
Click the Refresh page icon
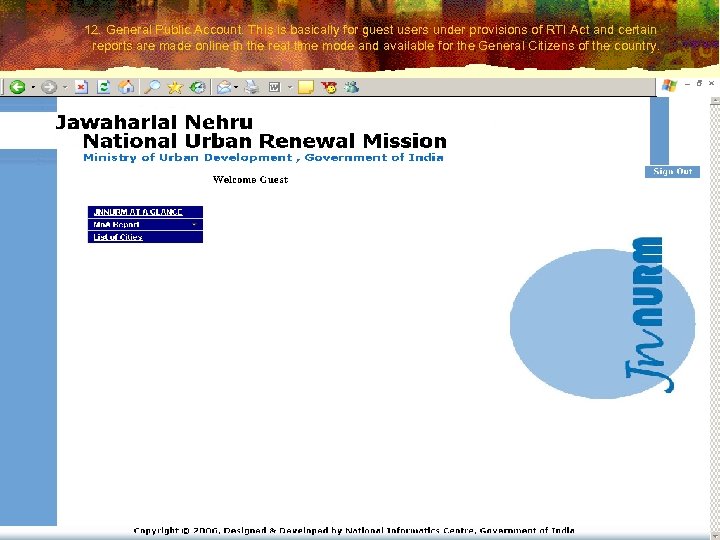pos(104,87)
